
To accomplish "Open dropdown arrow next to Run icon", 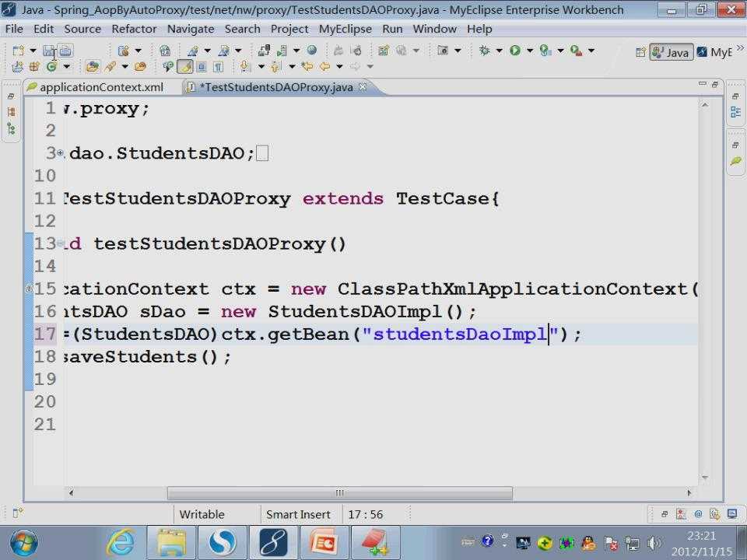I will [529, 51].
